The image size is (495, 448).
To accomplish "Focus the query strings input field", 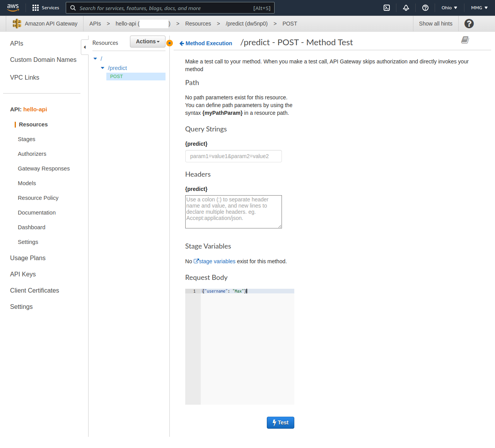I will click(234, 156).
